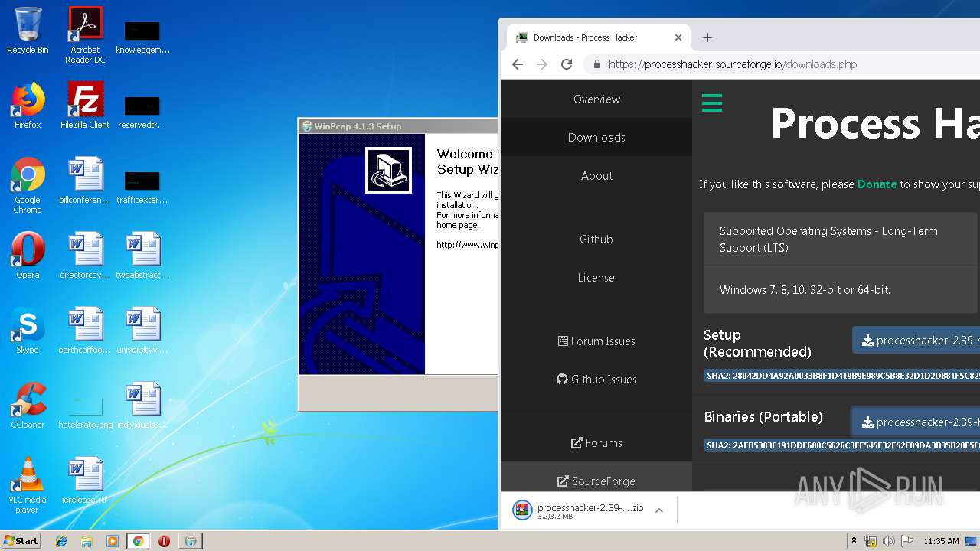Click the browser back arrow
The image size is (980, 551).
coord(518,64)
